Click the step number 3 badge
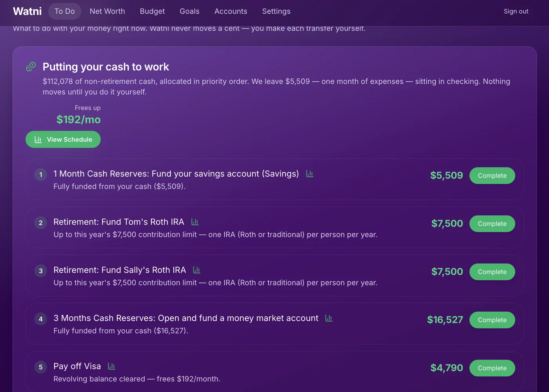 click(41, 271)
